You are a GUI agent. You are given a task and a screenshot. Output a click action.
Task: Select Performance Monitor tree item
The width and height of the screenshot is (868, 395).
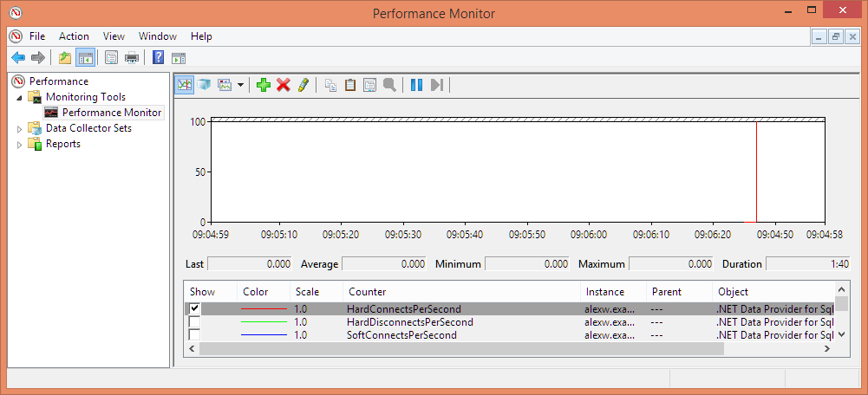(x=112, y=113)
